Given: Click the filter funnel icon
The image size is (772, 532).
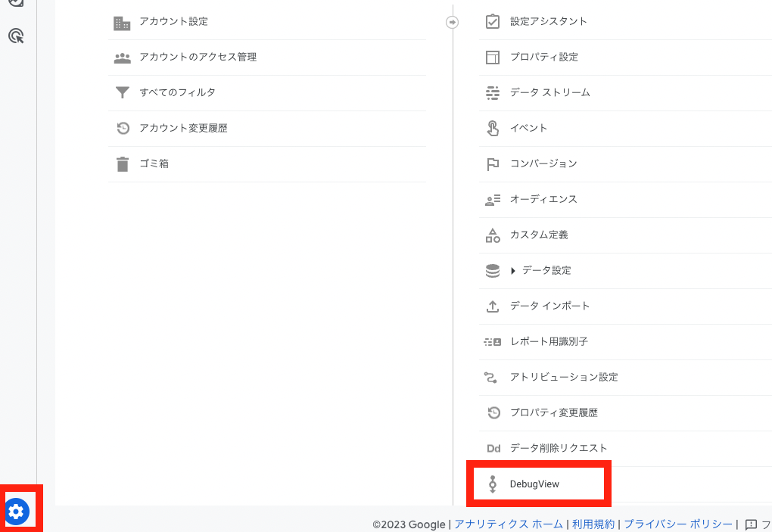Looking at the screenshot, I should (123, 92).
